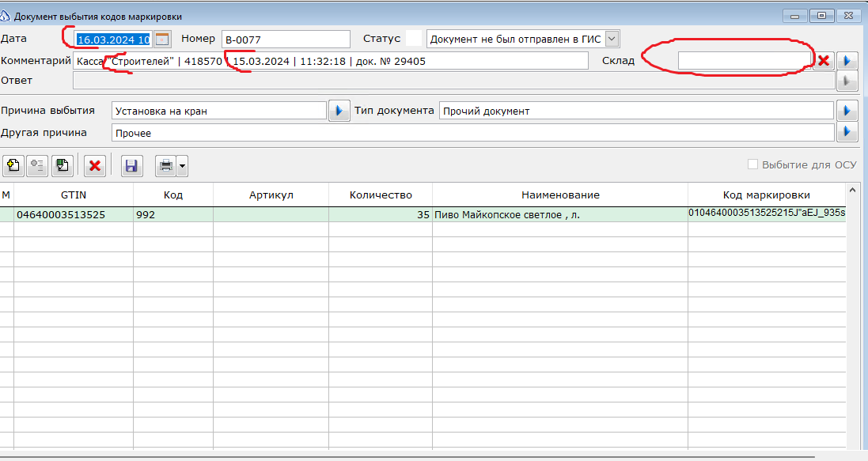The height and width of the screenshot is (461, 868).
Task: Print the document using printer icon
Action: pos(165,165)
